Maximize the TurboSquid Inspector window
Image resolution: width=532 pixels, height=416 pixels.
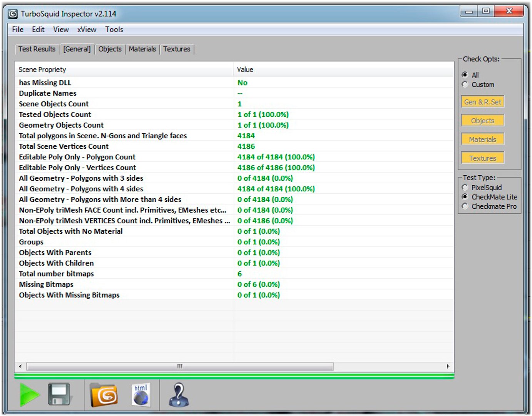[x=486, y=11]
